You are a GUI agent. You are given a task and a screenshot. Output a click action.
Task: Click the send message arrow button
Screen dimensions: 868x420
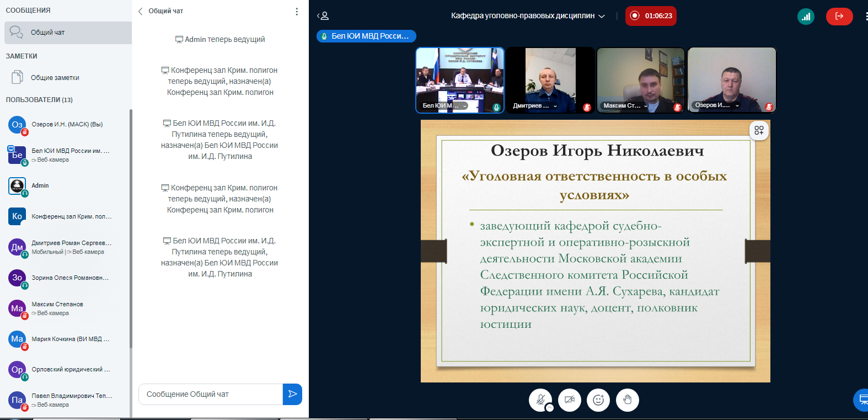pyautogui.click(x=292, y=394)
